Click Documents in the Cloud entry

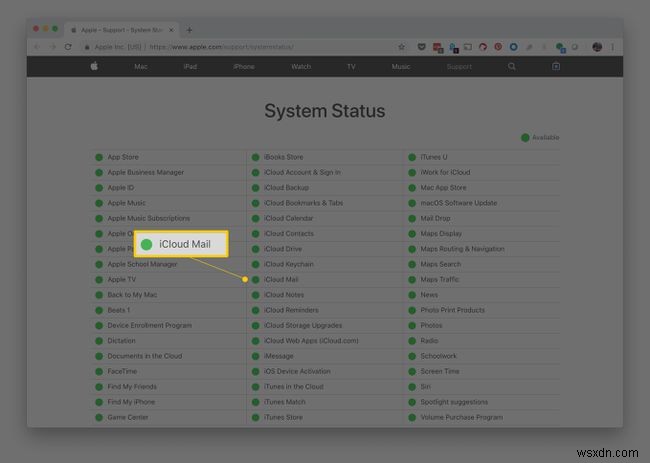click(x=145, y=356)
